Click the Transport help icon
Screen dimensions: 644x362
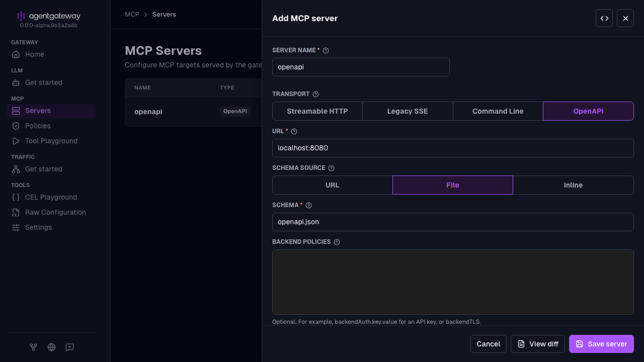point(316,94)
